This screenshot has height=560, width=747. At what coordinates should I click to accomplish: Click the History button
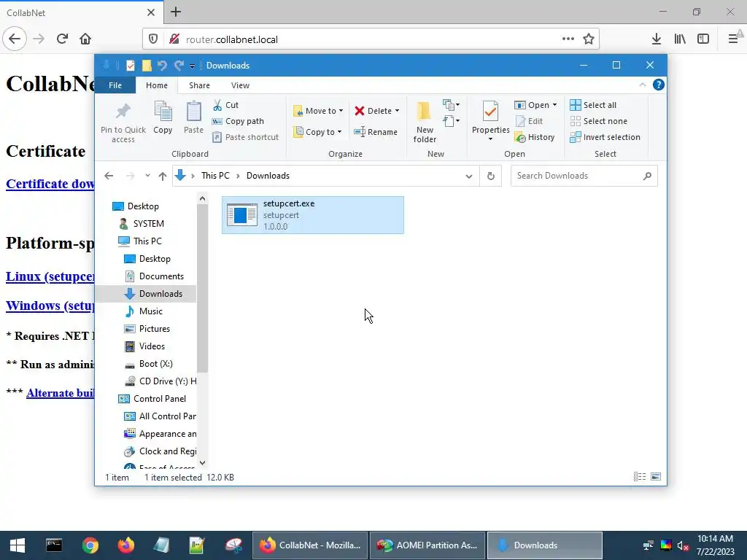coord(535,137)
